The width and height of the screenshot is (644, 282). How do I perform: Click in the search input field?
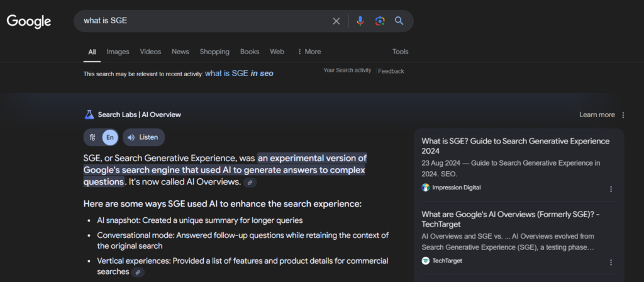pyautogui.click(x=206, y=21)
